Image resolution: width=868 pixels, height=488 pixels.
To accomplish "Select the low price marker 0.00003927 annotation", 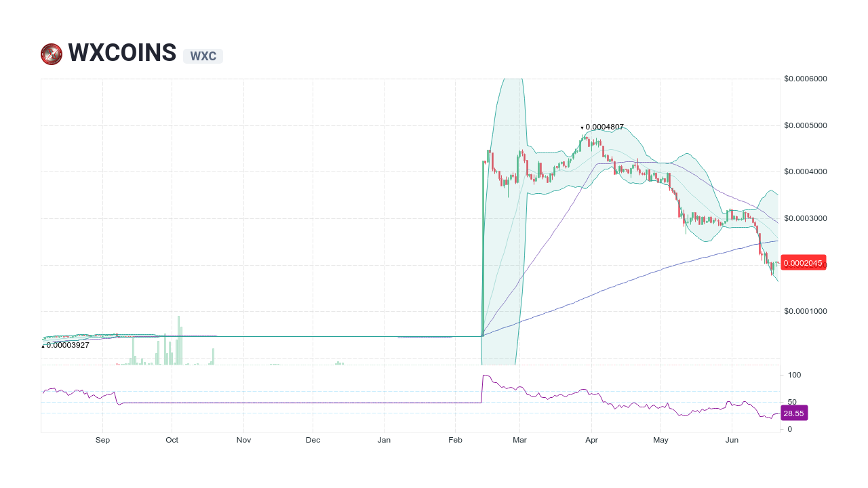I will pos(65,345).
